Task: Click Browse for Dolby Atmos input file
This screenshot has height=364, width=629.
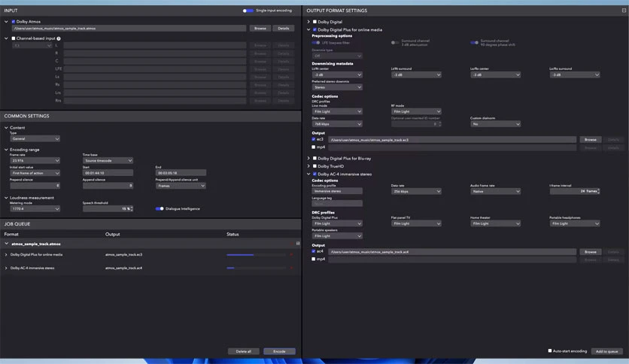Action: (260, 28)
